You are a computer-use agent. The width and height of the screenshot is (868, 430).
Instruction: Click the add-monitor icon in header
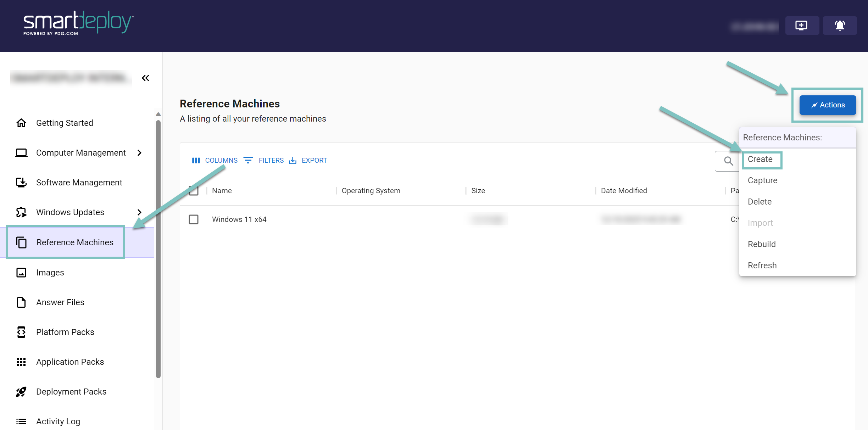coord(801,26)
